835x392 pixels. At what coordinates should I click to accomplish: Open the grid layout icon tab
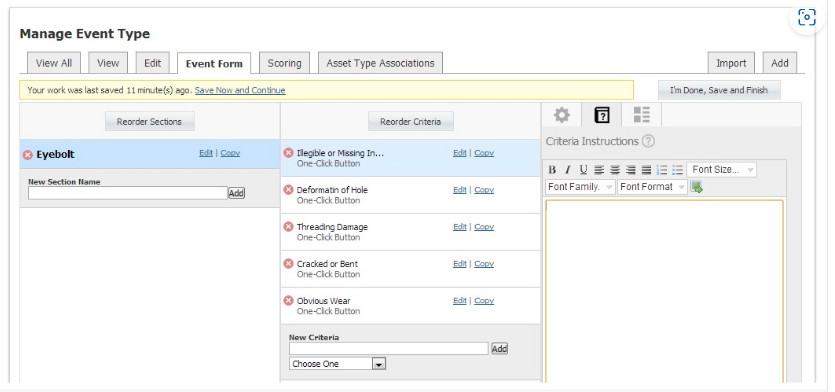(x=642, y=115)
